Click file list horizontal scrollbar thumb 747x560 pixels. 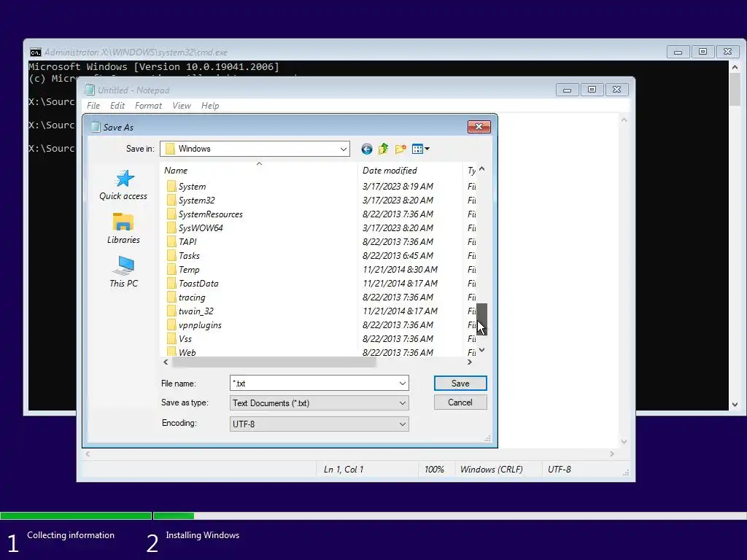tap(274, 362)
